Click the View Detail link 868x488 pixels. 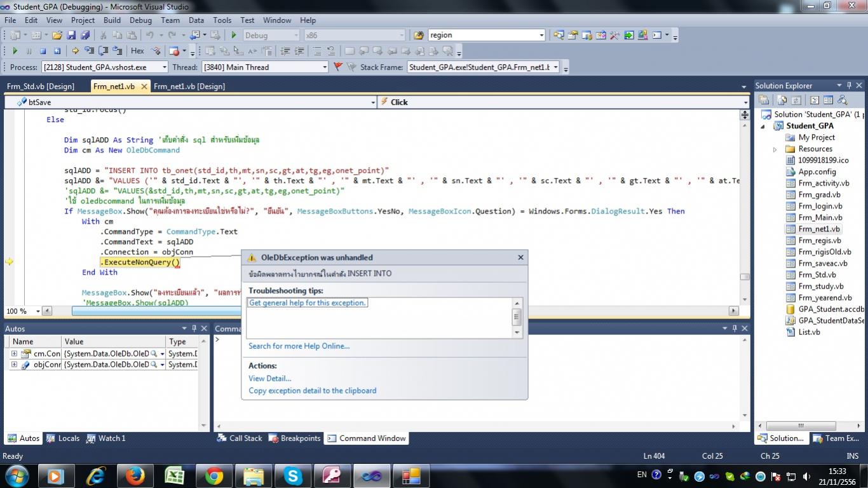tap(270, 379)
